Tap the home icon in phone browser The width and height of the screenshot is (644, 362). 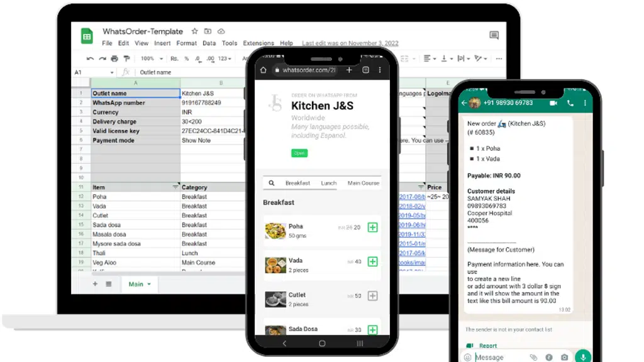264,70
